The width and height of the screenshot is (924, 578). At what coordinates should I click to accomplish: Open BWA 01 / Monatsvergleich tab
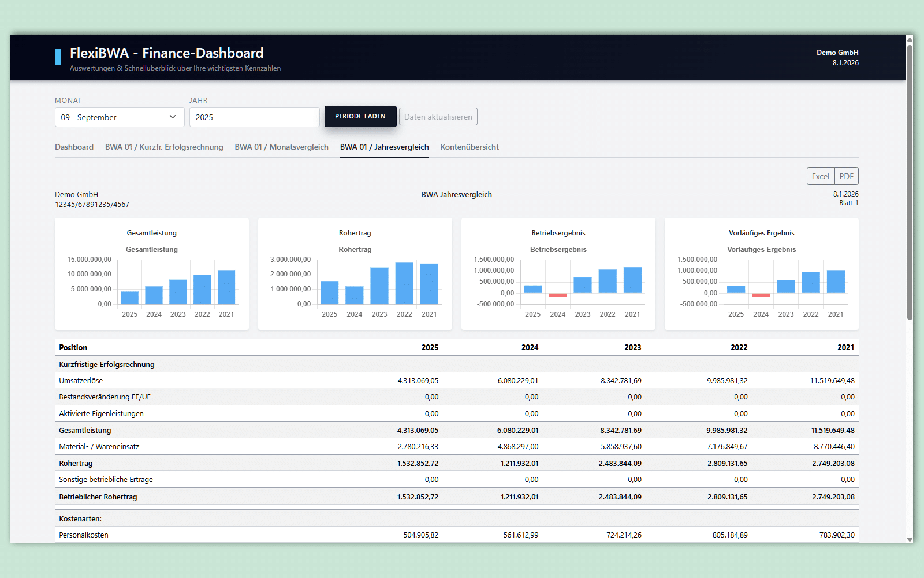(281, 147)
